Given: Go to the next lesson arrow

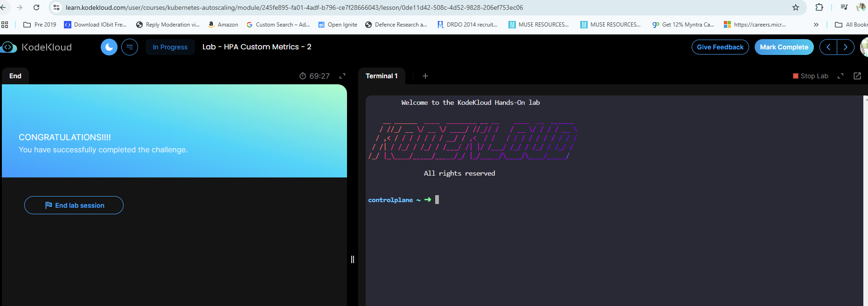Looking at the screenshot, I should [846, 47].
